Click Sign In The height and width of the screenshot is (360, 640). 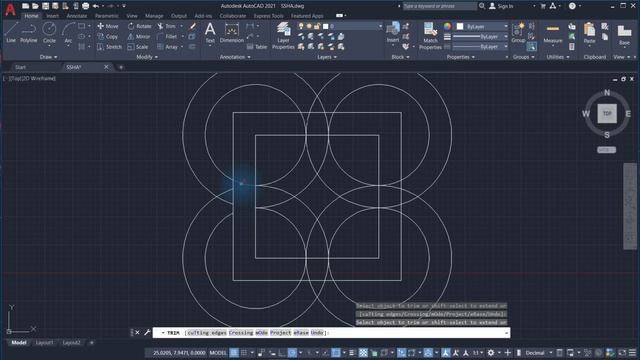(x=501, y=6)
